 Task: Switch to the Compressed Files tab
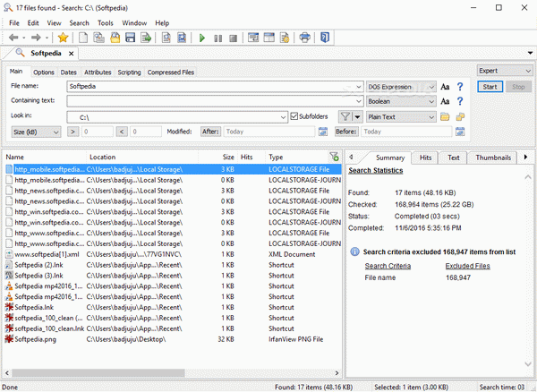tap(171, 72)
